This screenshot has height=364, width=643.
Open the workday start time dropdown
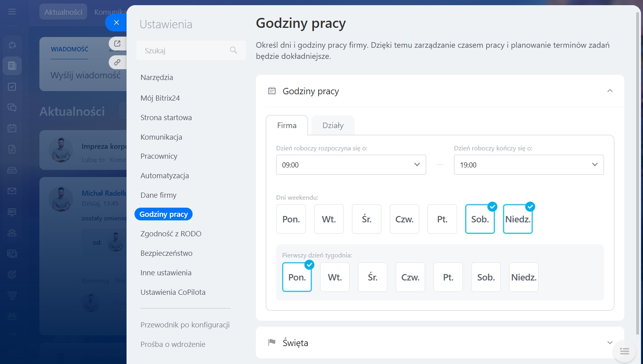351,165
